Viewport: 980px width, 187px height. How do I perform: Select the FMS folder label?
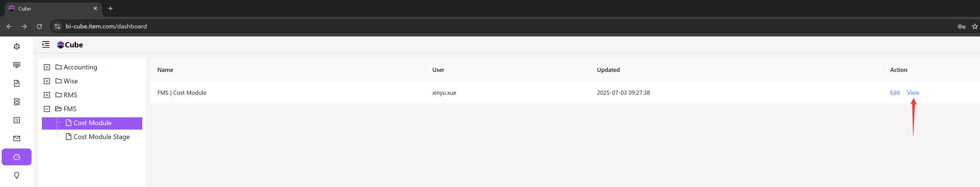(x=70, y=109)
